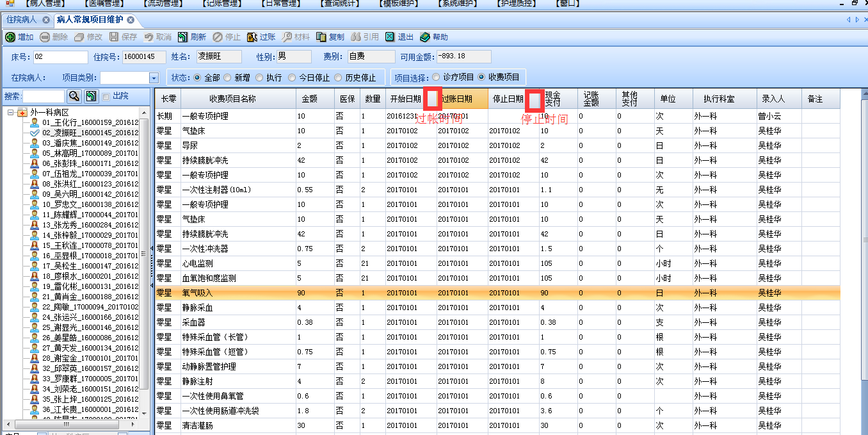Select the highlighted 氧气吸入 row
This screenshot has width=868, height=435.
(497, 293)
